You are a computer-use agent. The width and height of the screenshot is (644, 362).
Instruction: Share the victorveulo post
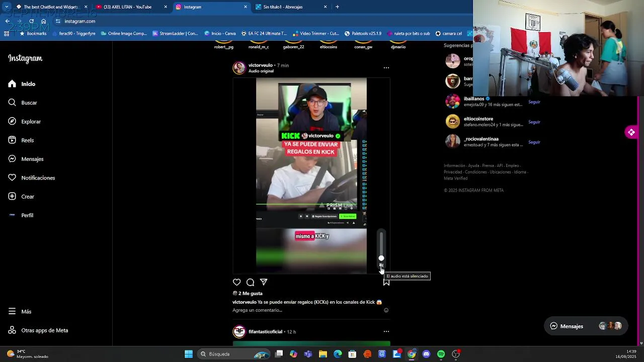coord(264,283)
